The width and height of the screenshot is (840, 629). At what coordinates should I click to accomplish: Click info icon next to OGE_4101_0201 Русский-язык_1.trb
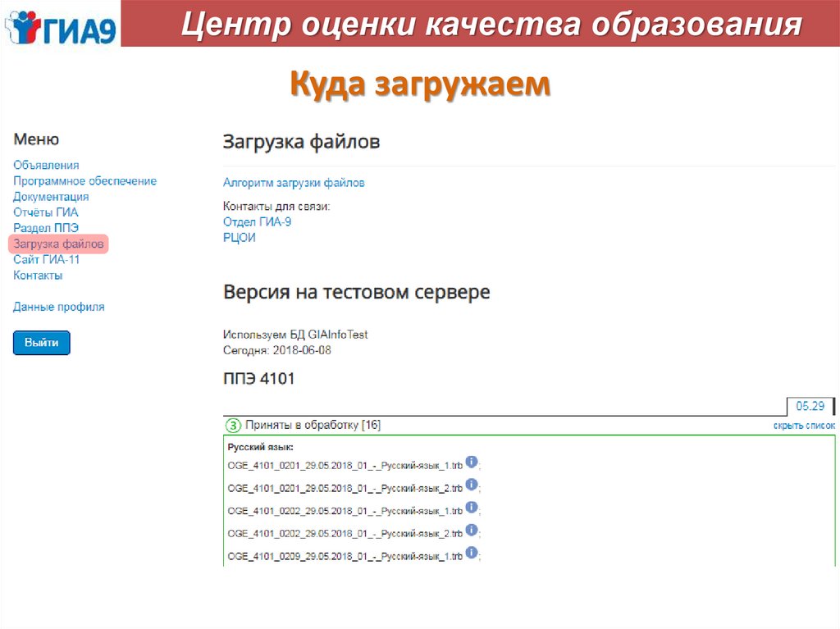(472, 463)
